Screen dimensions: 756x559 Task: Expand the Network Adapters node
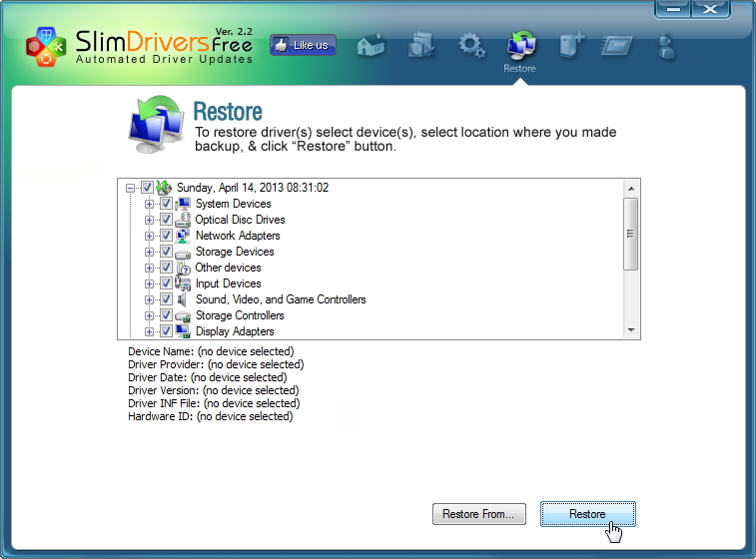149,236
